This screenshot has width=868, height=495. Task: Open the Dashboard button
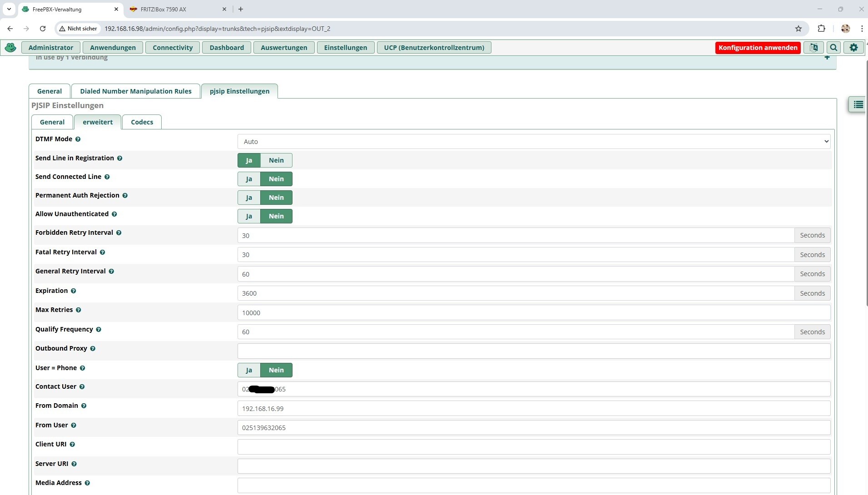point(227,48)
